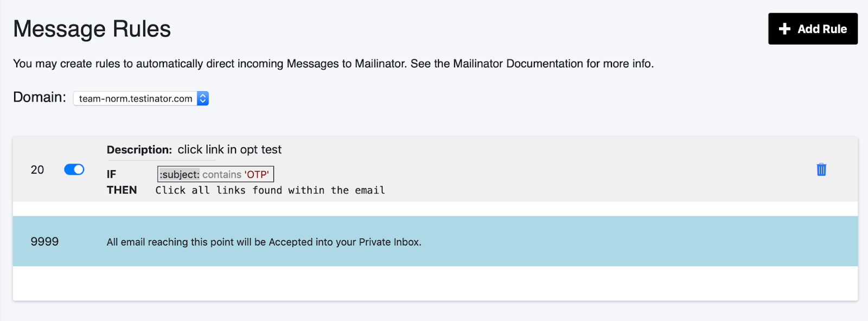This screenshot has width=868, height=321.
Task: Click the 'OTP' value in the IF condition
Action: [x=257, y=174]
